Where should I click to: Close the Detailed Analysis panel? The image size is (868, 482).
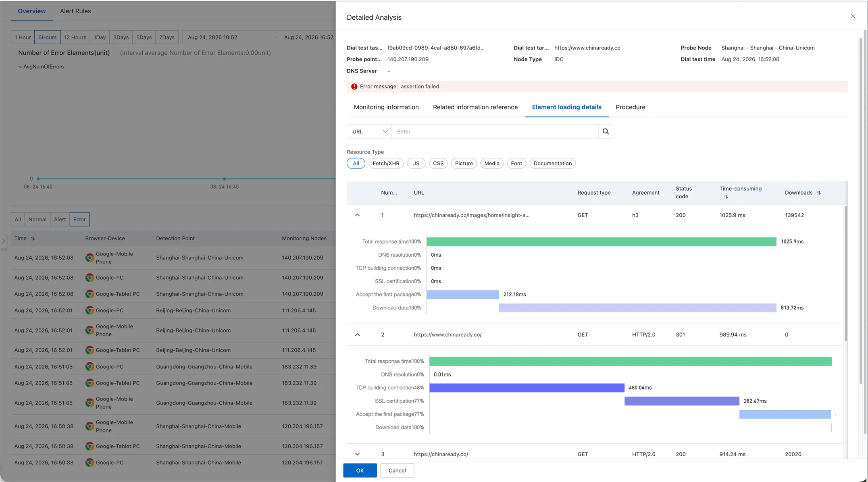(x=853, y=16)
